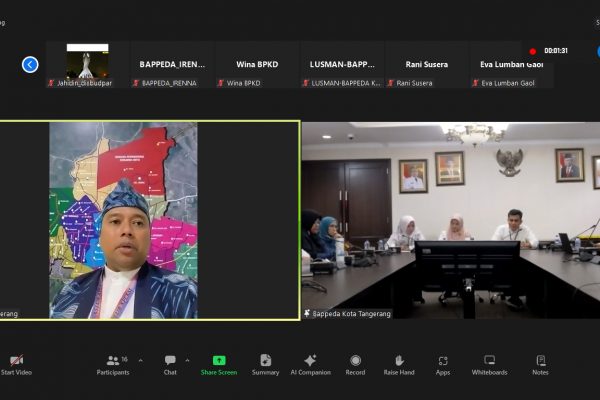The width and height of the screenshot is (600, 400).
Task: Open the meeting Summary
Action: point(265,362)
